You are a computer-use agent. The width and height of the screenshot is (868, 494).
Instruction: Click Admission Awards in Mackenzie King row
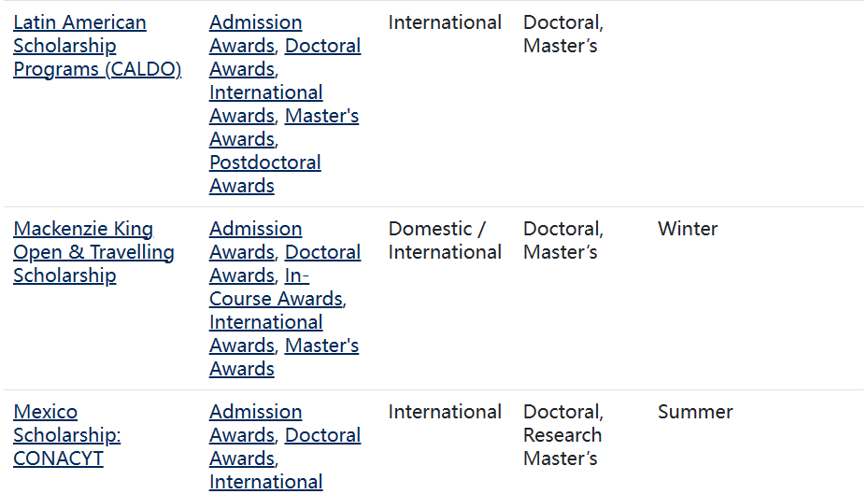point(255,229)
